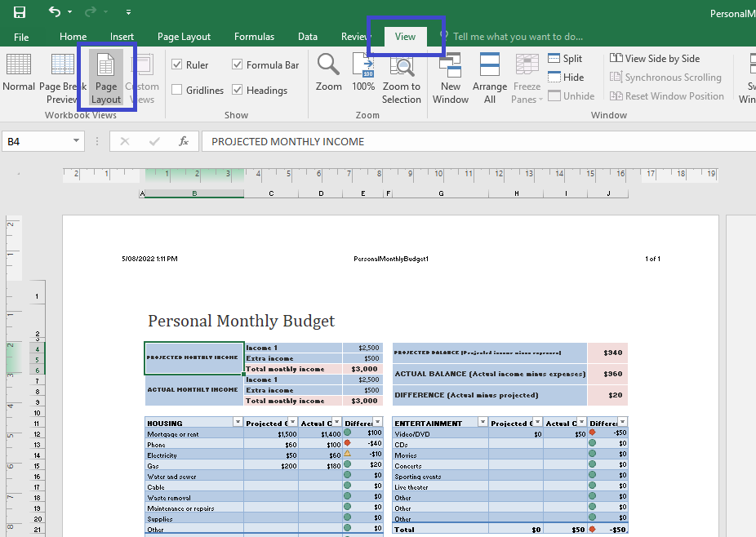Customize the Quick Access Toolbar dropdown
Image resolution: width=756 pixels, height=537 pixels.
tap(128, 12)
